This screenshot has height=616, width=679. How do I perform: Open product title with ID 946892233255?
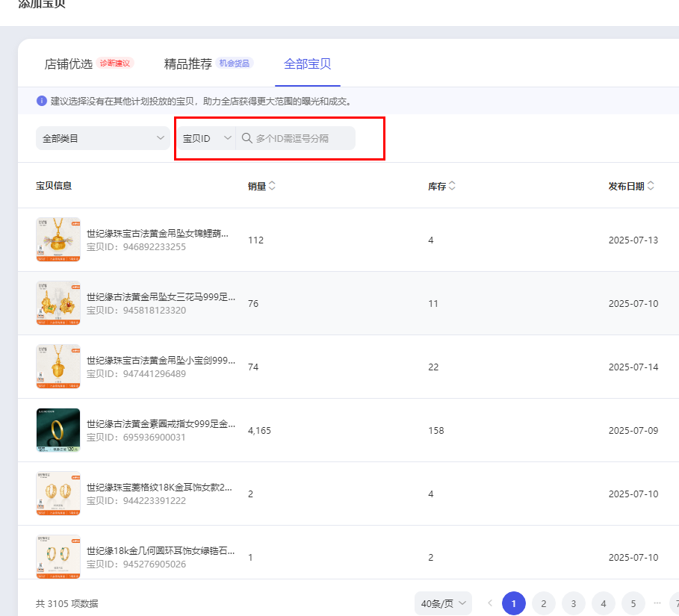pyautogui.click(x=157, y=234)
